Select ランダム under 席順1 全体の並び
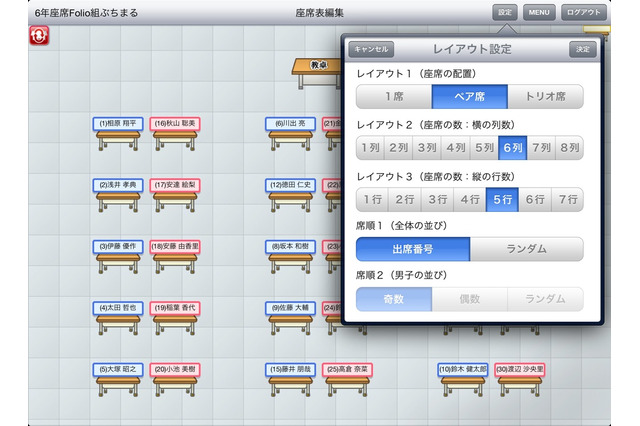640x426 pixels. coord(527,249)
